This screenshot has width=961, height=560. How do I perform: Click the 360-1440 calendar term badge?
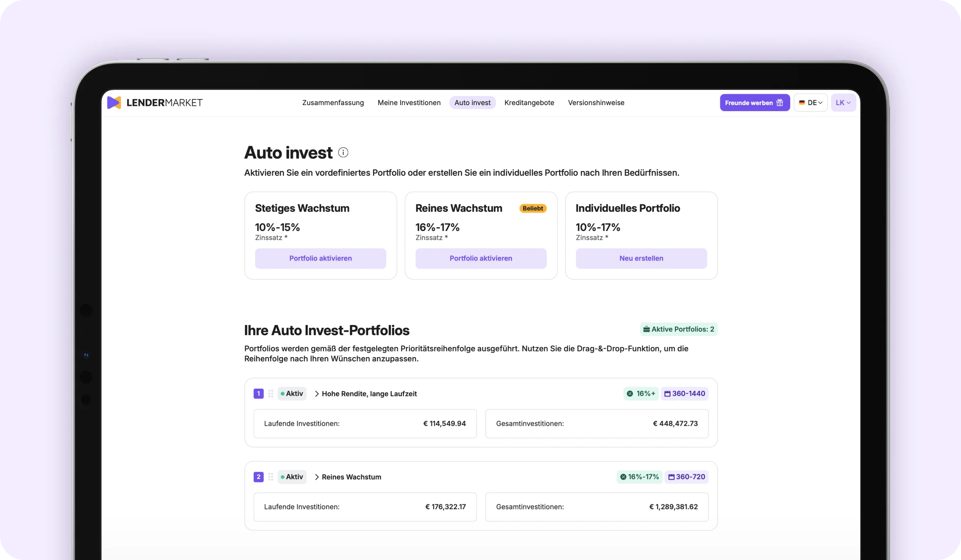[685, 394]
